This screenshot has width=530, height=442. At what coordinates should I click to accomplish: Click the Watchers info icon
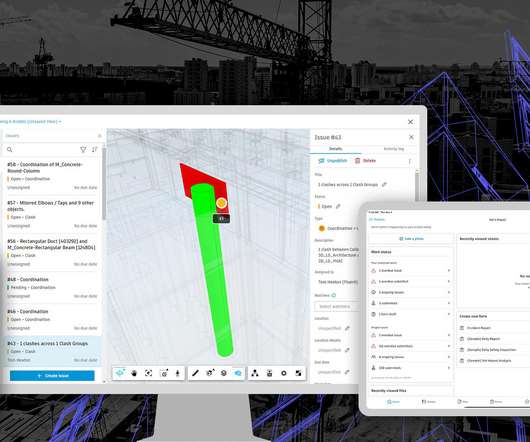(334, 295)
